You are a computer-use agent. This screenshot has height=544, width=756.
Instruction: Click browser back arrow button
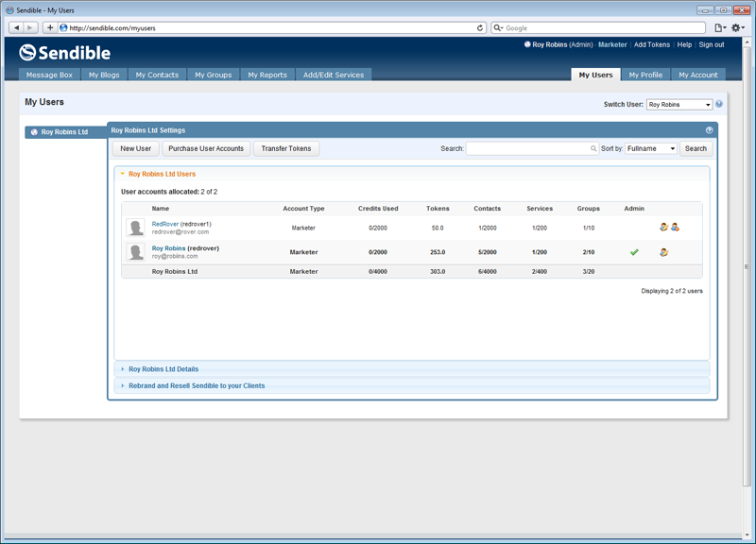(x=16, y=28)
